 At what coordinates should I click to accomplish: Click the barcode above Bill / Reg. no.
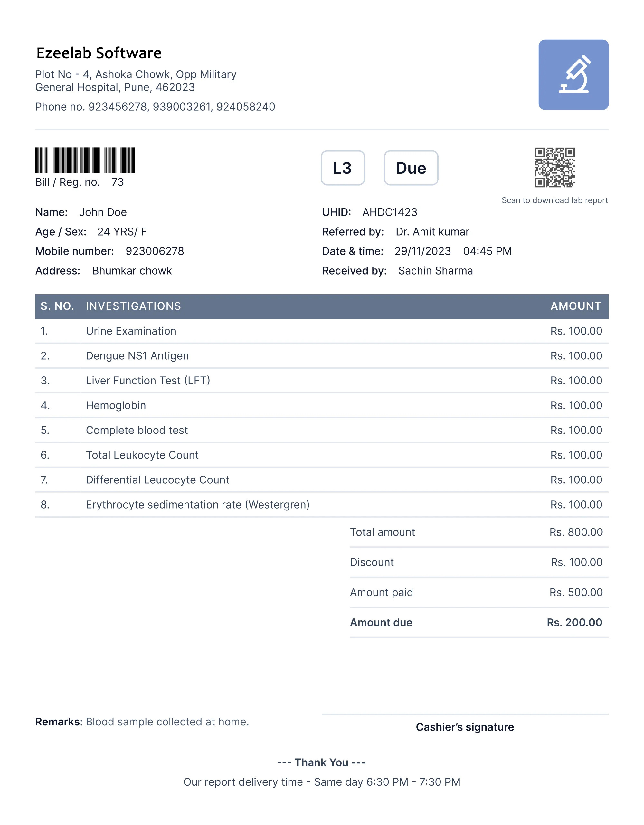(86, 160)
